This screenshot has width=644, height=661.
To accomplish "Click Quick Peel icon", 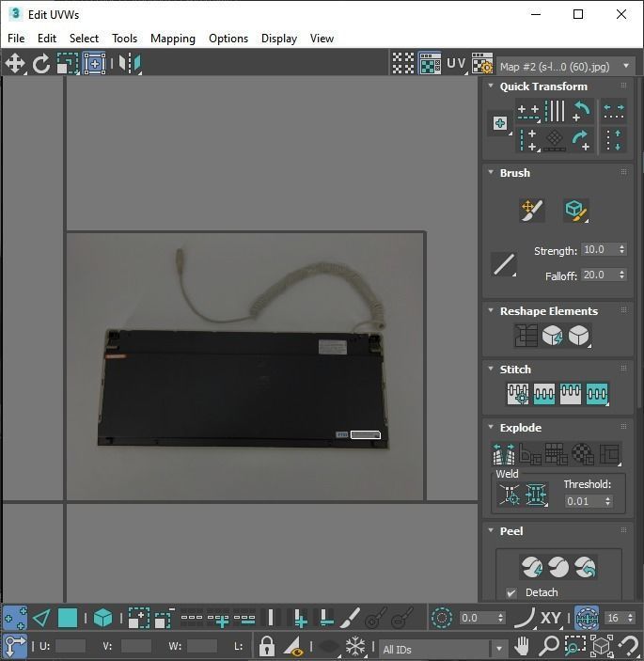I will (x=531, y=567).
